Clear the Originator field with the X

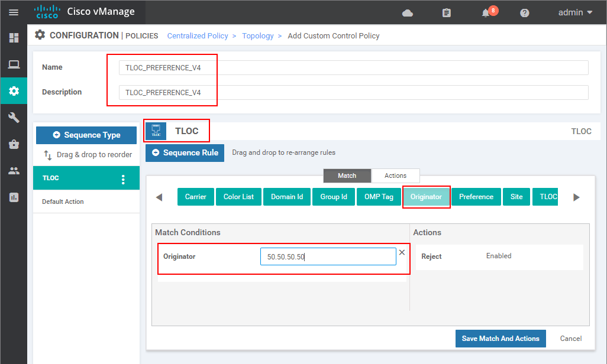pos(402,252)
